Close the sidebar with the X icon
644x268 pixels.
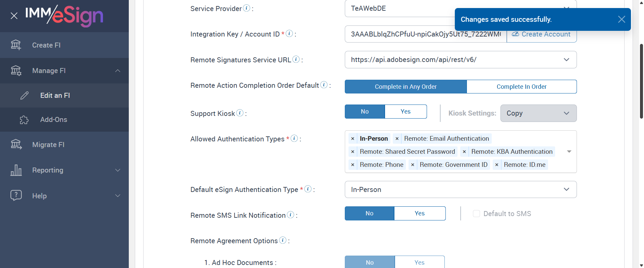[14, 16]
